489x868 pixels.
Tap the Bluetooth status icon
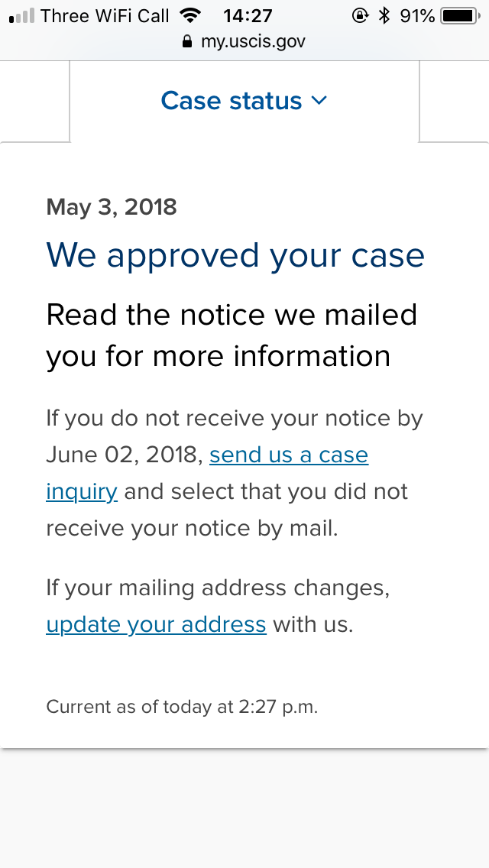point(384,15)
